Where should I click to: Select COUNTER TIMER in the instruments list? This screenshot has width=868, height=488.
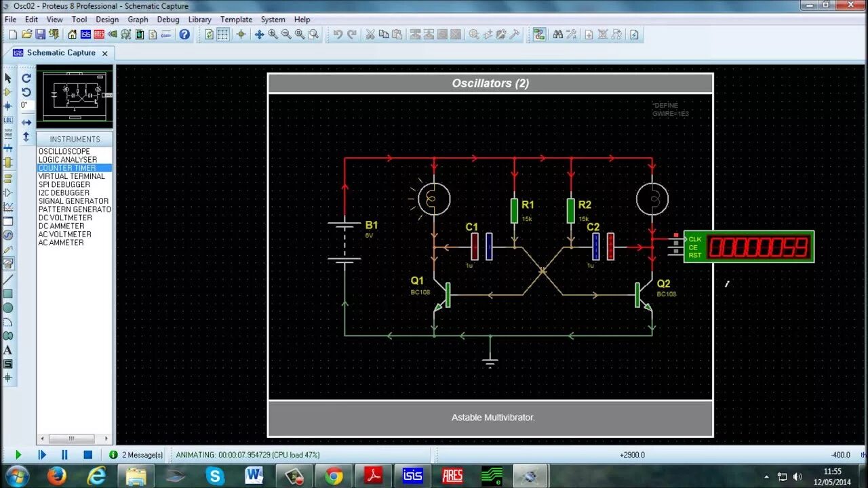coord(74,167)
